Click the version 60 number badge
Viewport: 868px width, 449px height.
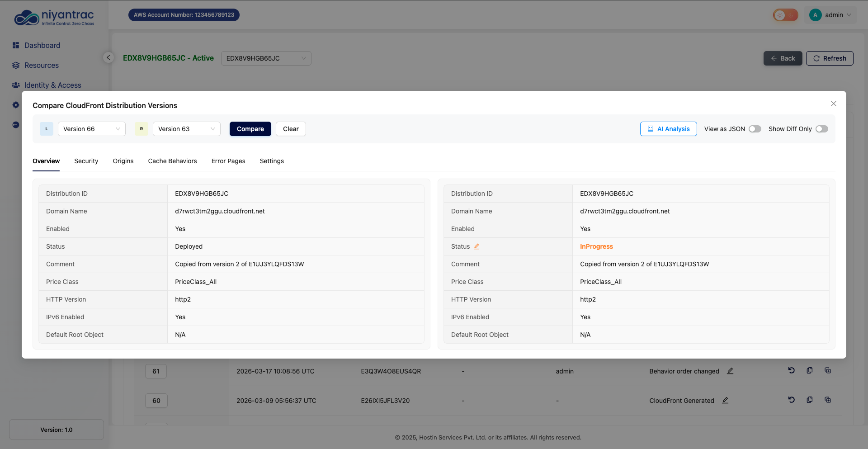156,401
